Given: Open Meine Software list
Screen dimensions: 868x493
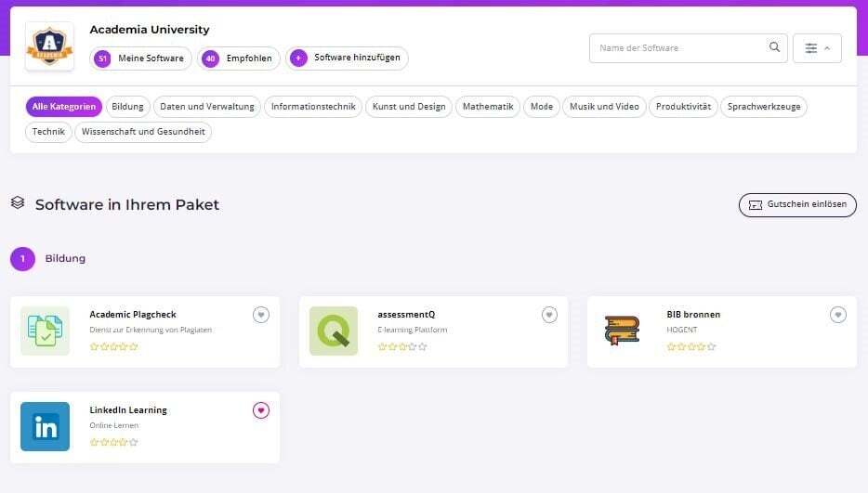Looking at the screenshot, I should click(141, 58).
